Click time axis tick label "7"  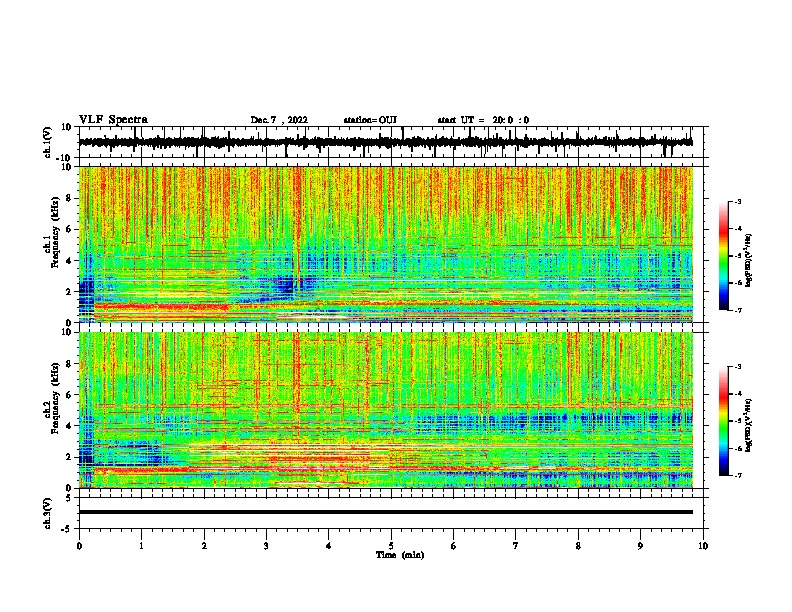(x=516, y=546)
